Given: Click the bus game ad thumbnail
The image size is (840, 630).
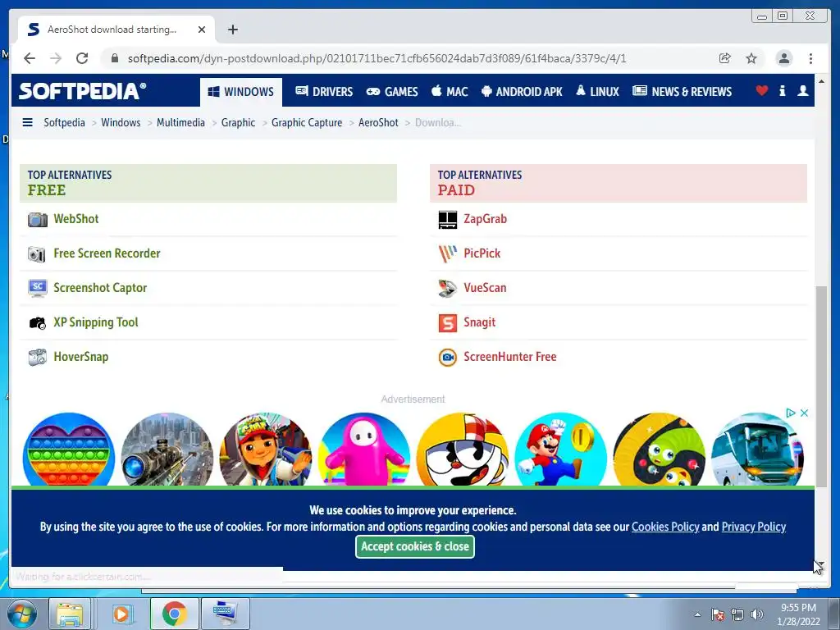Looking at the screenshot, I should pyautogui.click(x=757, y=449).
